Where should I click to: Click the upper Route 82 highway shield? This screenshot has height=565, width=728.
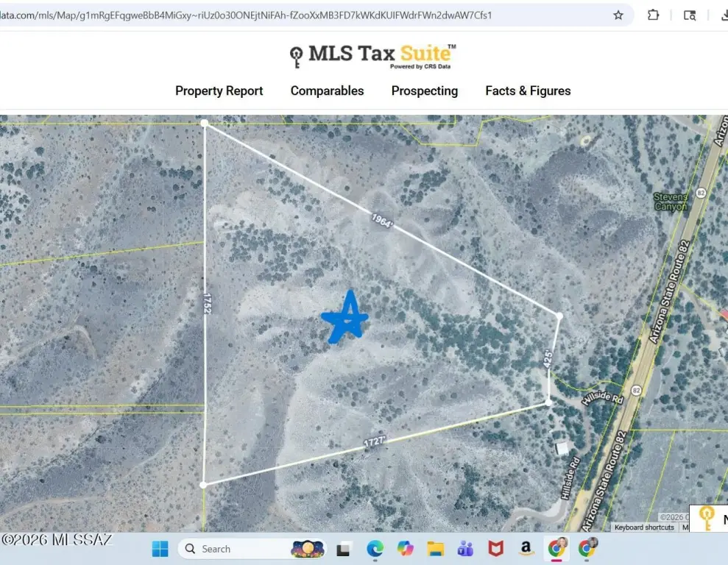(701, 193)
